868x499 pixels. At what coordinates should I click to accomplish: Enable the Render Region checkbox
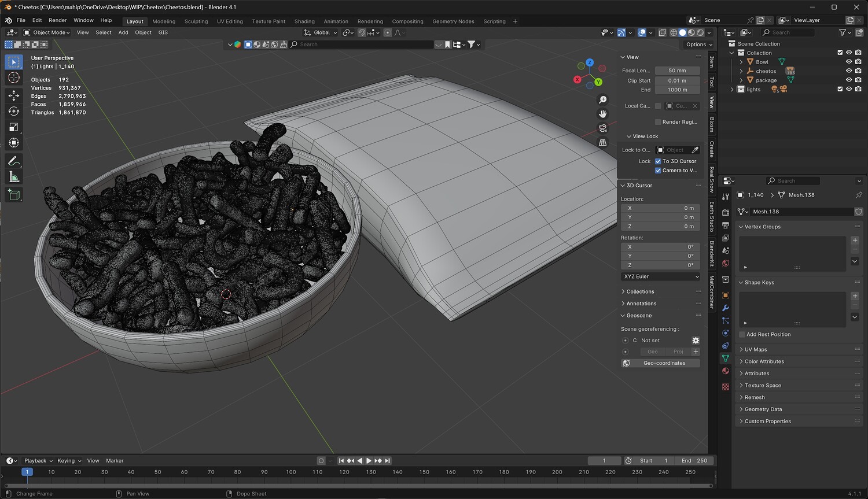coord(658,122)
